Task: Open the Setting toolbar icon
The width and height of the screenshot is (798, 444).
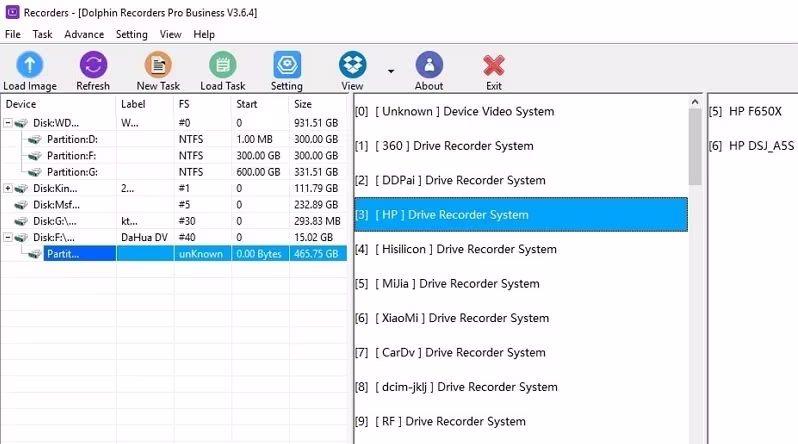Action: [x=287, y=65]
